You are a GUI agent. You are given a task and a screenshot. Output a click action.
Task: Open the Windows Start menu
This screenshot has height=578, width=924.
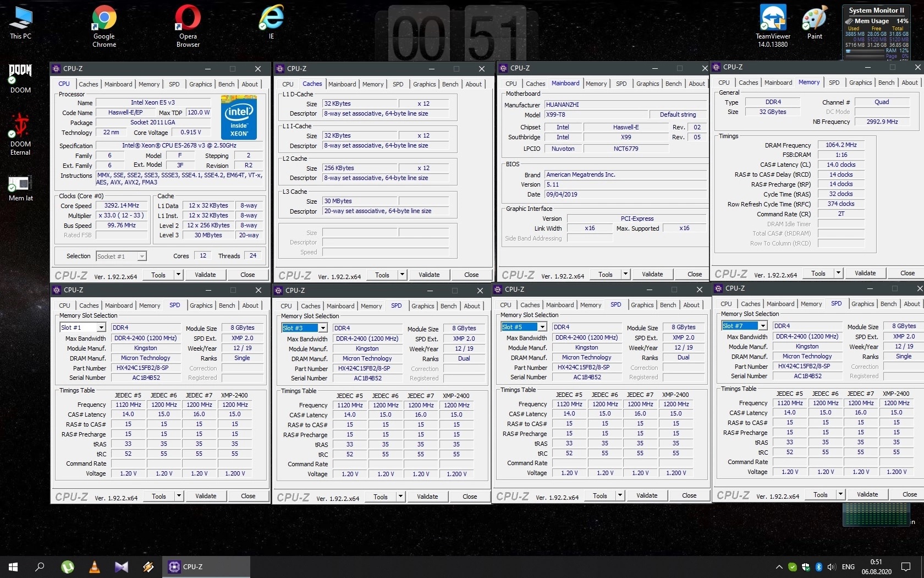[13, 566]
